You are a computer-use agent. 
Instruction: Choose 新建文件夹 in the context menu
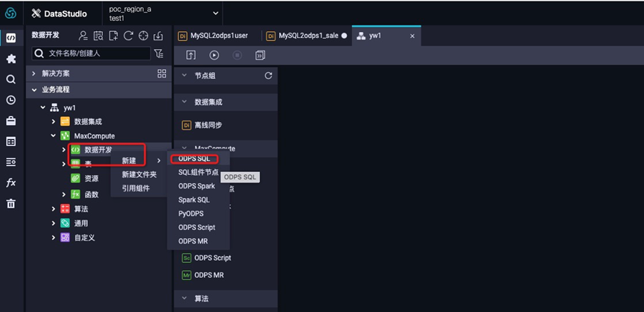tap(139, 174)
